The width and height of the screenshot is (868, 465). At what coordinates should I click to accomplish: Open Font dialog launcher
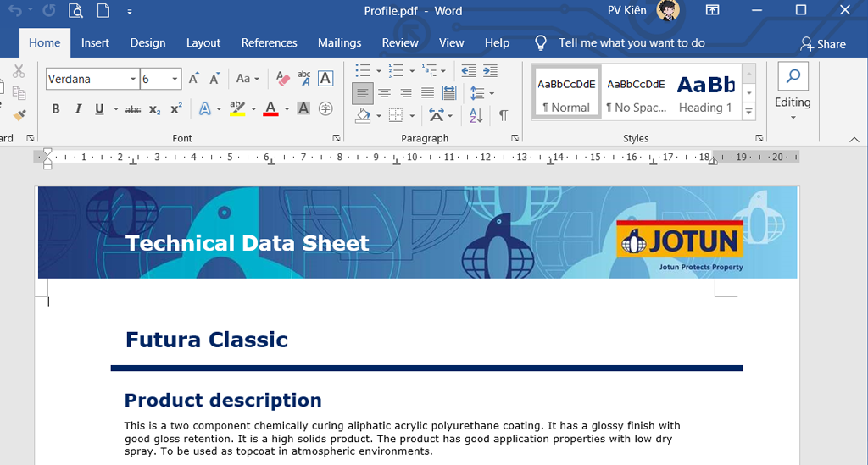click(x=336, y=138)
